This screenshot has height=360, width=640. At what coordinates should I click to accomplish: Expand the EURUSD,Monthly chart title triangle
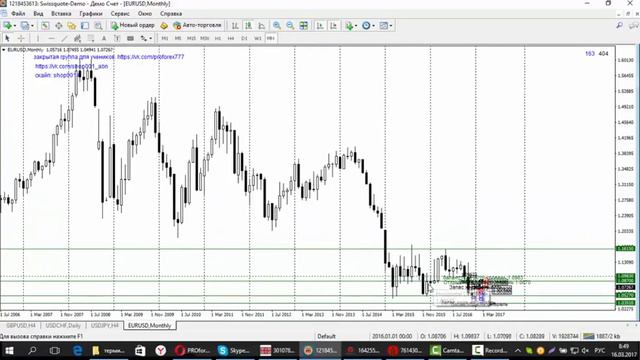[4, 50]
